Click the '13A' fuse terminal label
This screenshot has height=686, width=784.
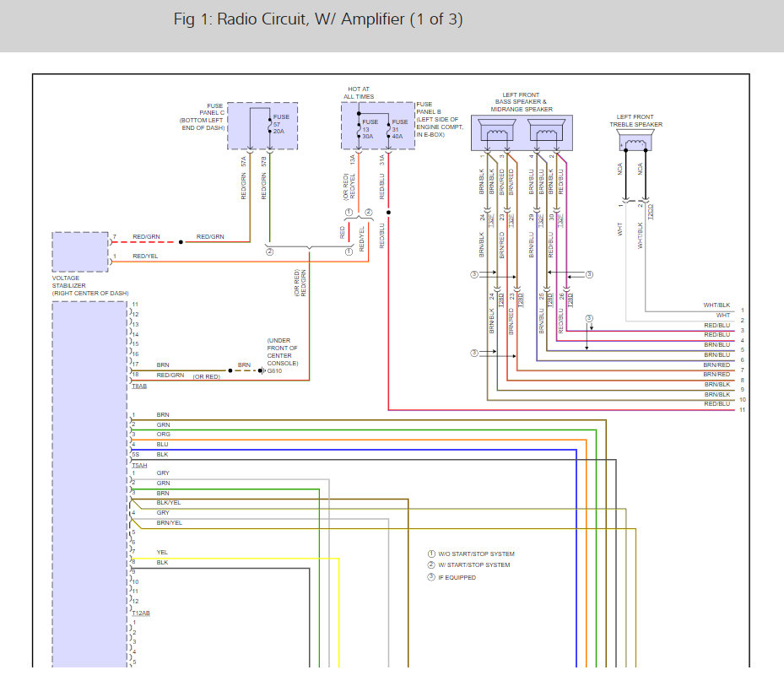click(352, 159)
